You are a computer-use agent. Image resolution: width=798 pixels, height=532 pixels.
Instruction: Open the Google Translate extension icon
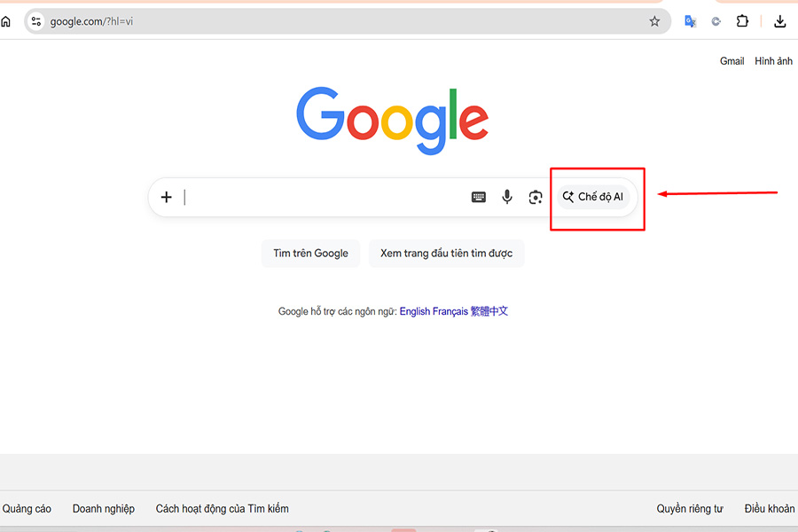click(690, 21)
